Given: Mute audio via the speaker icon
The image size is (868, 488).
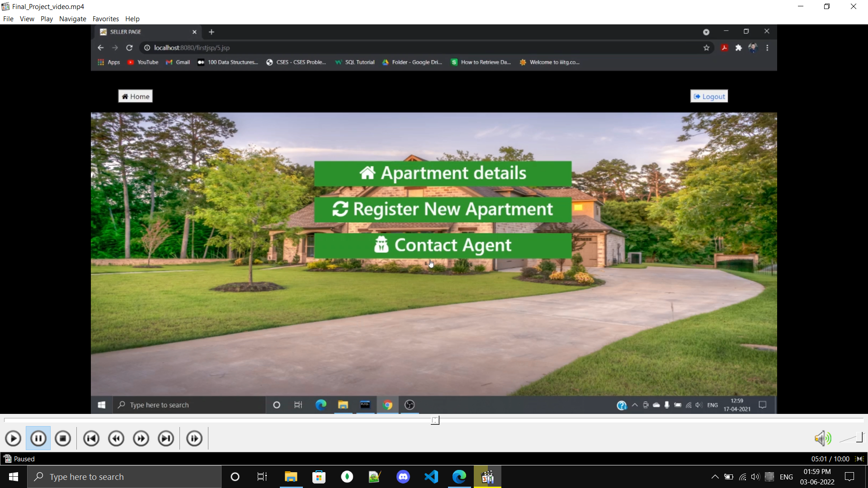Looking at the screenshot, I should click(822, 438).
